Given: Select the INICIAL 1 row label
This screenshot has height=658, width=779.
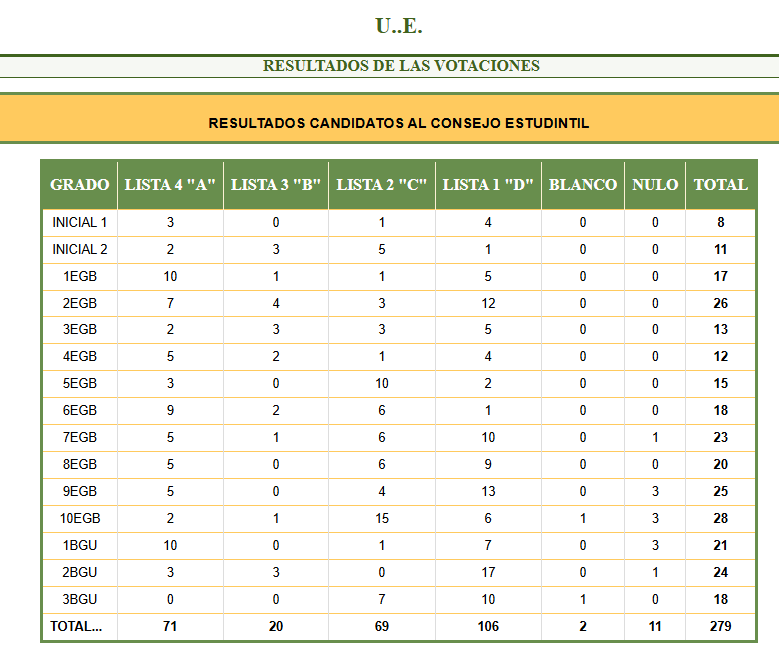Looking at the screenshot, I should pyautogui.click(x=79, y=222).
